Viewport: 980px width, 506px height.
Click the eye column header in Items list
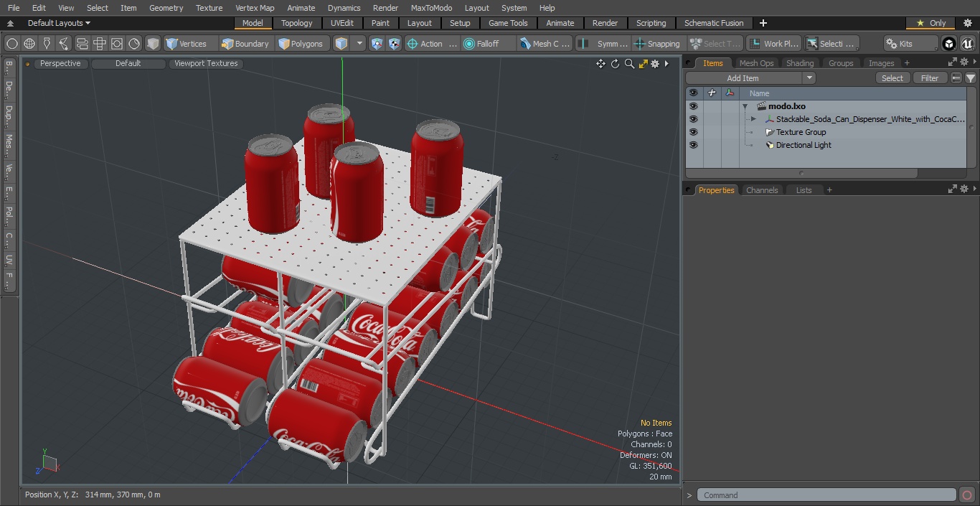(693, 93)
